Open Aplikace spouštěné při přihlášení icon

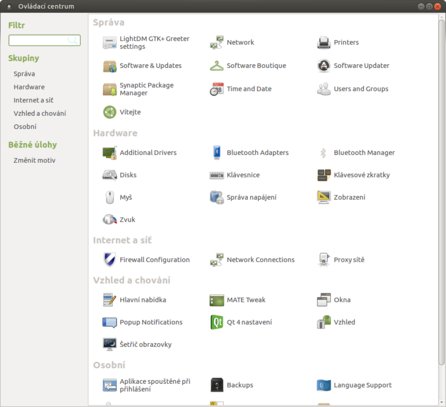pos(110,385)
